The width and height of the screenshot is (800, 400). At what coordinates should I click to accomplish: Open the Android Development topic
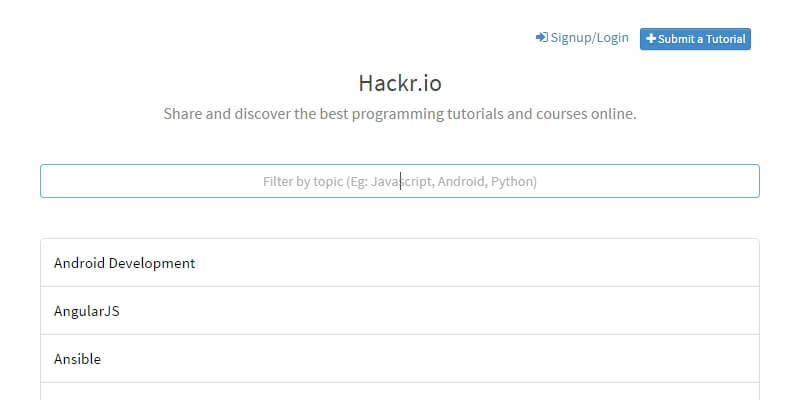click(x=125, y=263)
